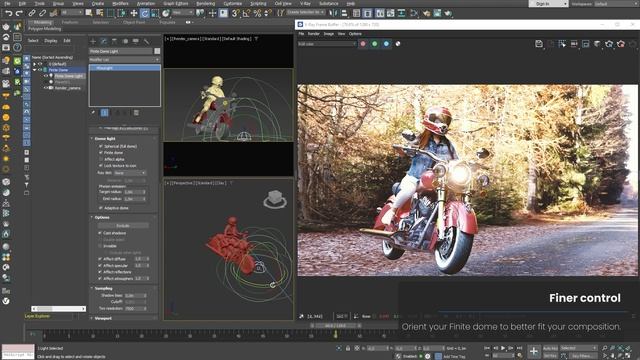Click the Exclude button in Options rollout
The width and height of the screenshot is (640, 360).
pyautogui.click(x=123, y=225)
